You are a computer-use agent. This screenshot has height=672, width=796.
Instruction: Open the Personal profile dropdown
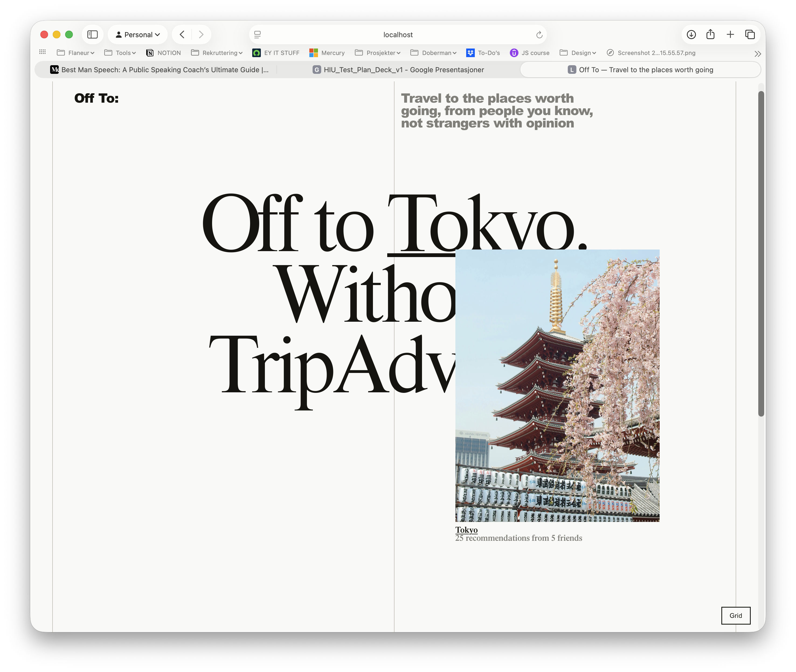[x=137, y=35]
